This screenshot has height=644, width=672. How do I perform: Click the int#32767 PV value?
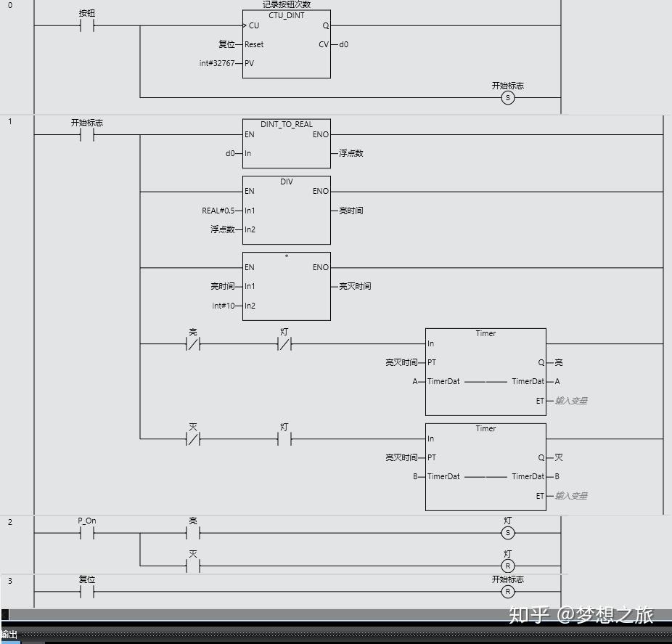click(x=217, y=63)
